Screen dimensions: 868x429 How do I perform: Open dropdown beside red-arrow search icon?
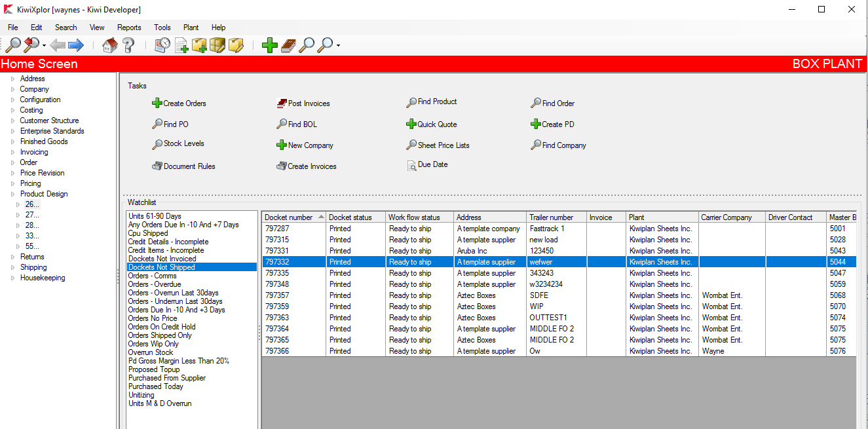(x=44, y=46)
